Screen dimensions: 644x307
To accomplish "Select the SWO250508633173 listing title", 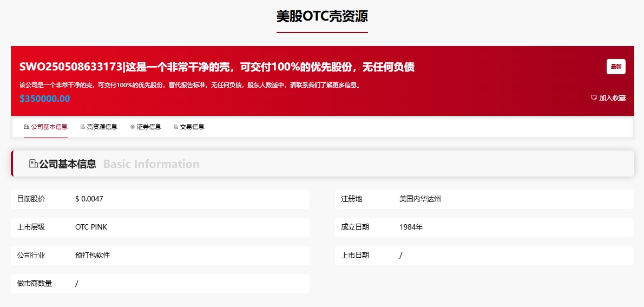I will click(216, 67).
